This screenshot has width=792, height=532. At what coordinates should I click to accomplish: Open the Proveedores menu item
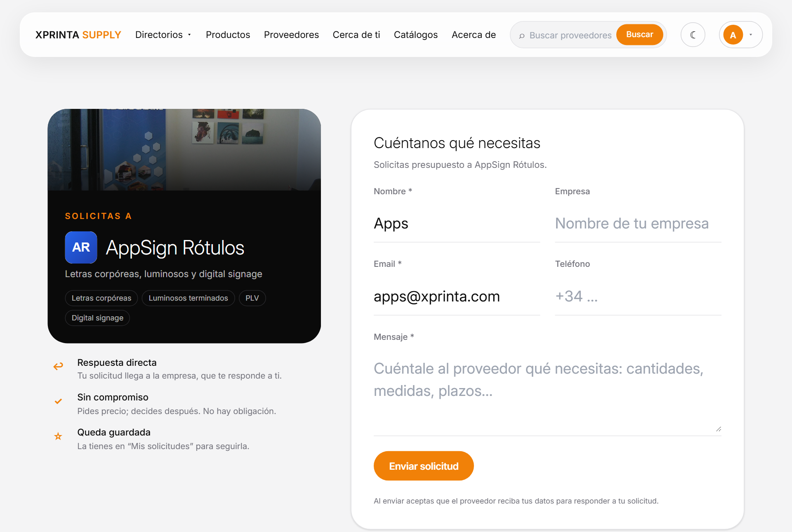pos(291,35)
